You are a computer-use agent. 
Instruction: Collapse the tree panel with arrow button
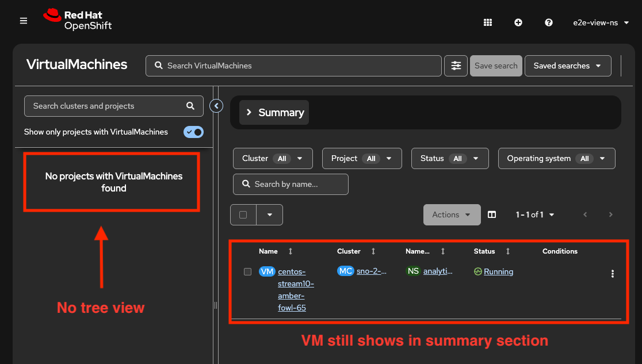[x=216, y=106]
